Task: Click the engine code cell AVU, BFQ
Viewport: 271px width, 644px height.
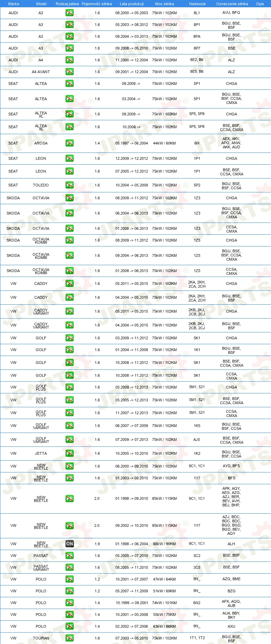Action: tap(231, 12)
